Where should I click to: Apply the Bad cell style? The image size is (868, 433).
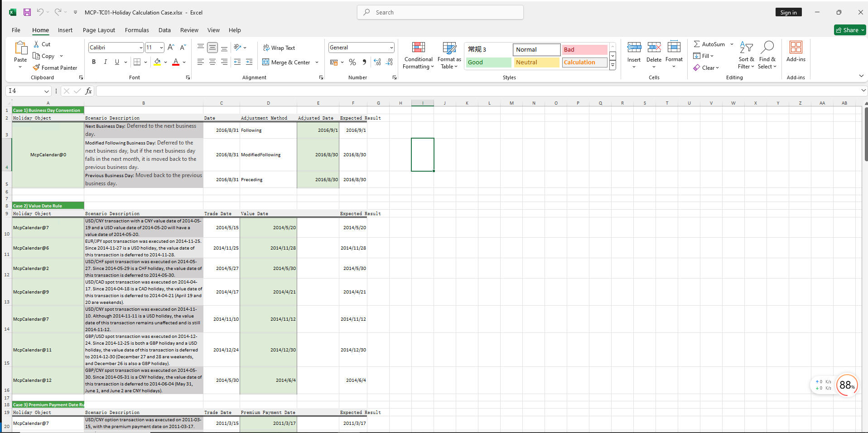point(584,49)
